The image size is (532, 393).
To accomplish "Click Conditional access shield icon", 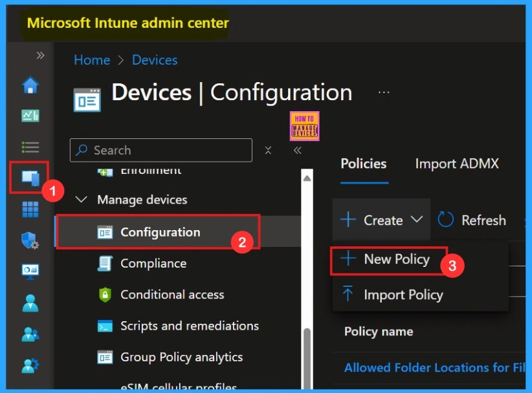I will click(x=105, y=295).
